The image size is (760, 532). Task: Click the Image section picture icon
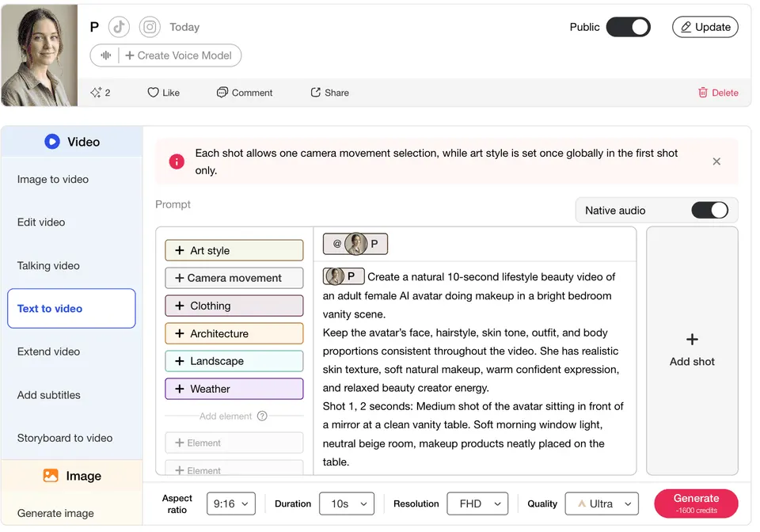tap(51, 475)
